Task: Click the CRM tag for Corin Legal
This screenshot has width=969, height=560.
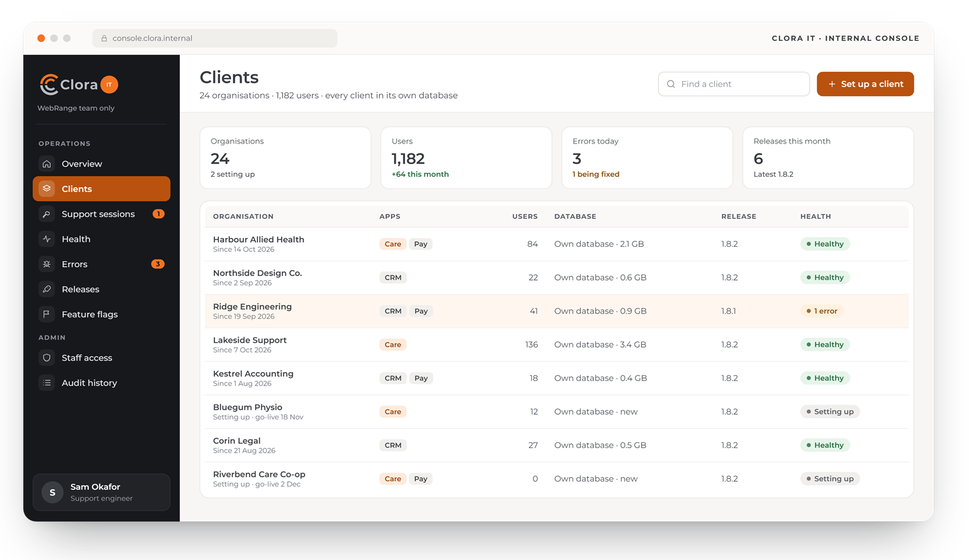Action: 393,446
